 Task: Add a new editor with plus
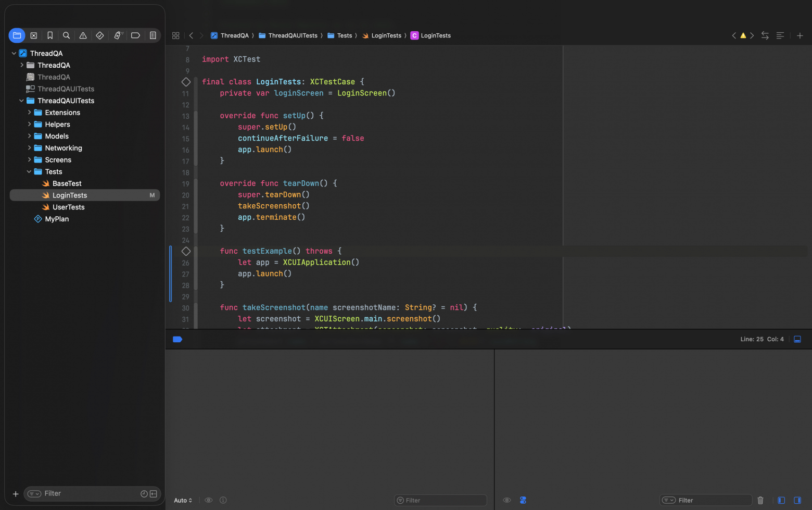(x=800, y=35)
